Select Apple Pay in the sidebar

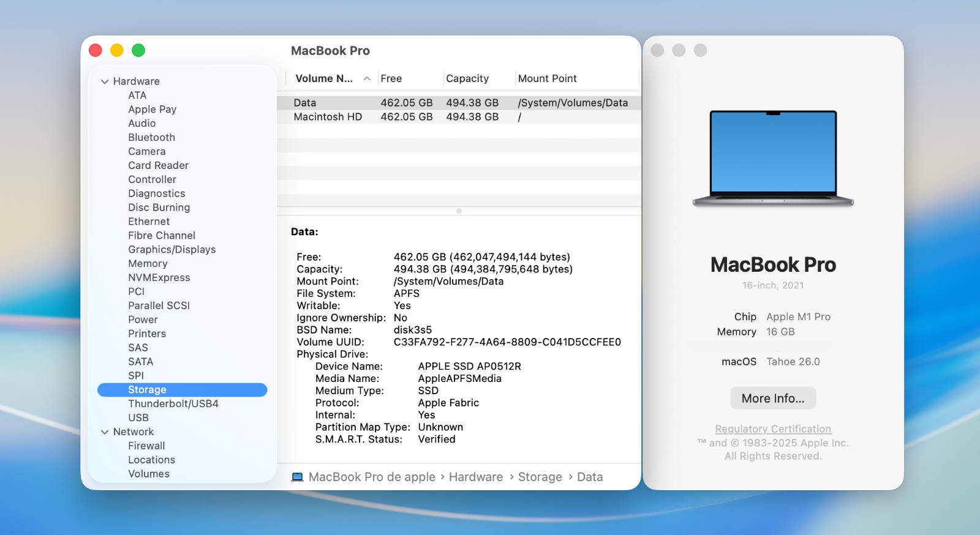coord(152,110)
